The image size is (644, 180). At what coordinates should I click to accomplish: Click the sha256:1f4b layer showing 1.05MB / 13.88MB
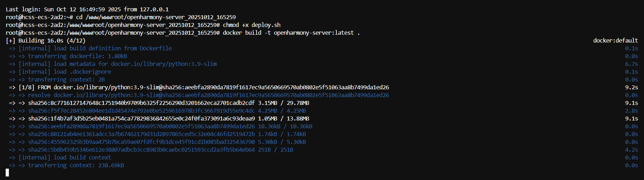coord(169,118)
